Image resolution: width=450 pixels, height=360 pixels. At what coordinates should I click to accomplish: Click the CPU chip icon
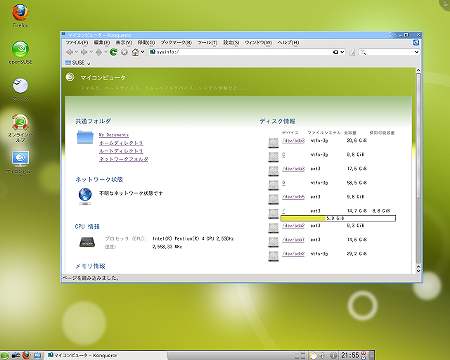click(87, 242)
